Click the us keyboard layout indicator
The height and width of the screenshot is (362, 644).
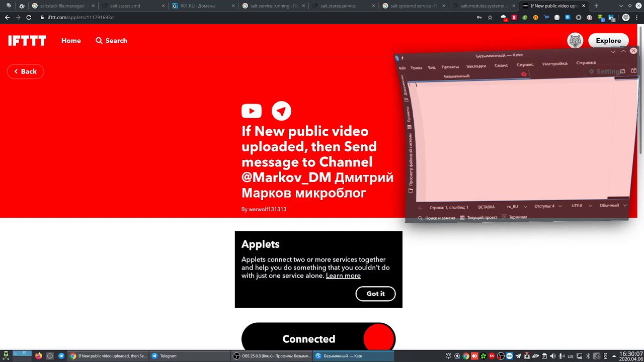pyautogui.click(x=571, y=356)
